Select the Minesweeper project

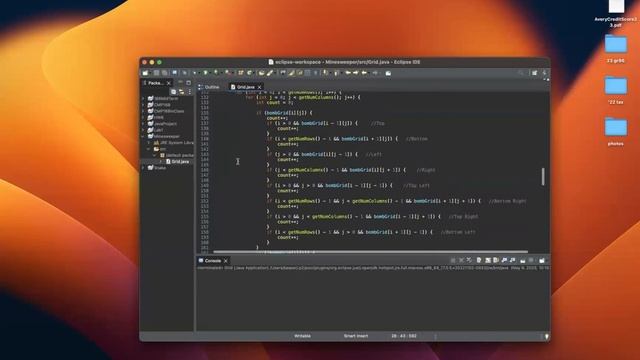[167, 136]
